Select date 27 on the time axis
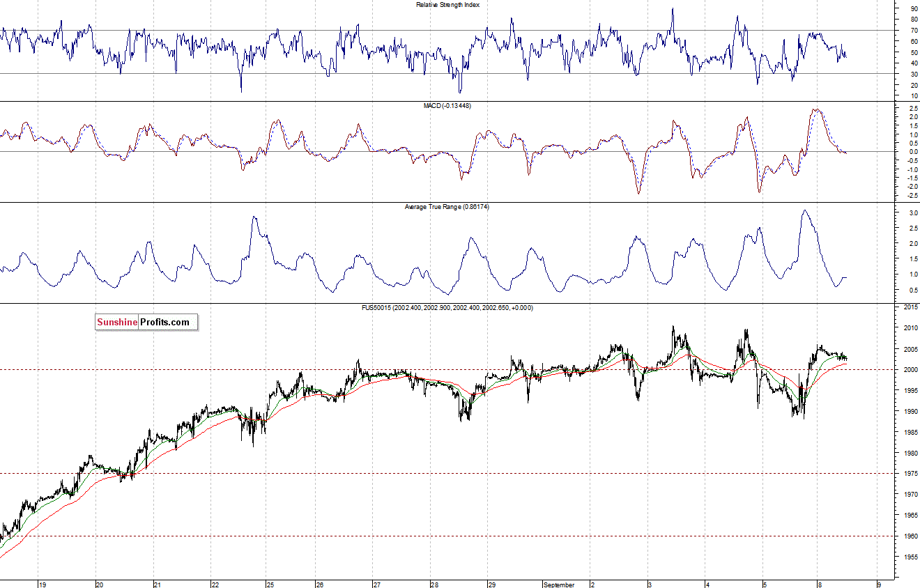Screen dimensions: 920x588 [376, 585]
